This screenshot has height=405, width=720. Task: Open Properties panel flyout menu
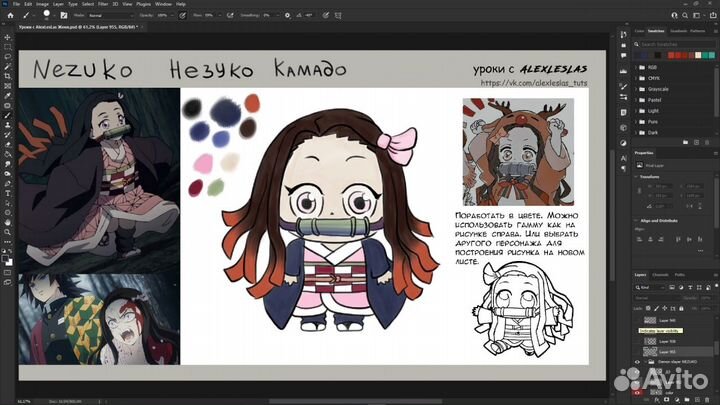[x=716, y=153]
